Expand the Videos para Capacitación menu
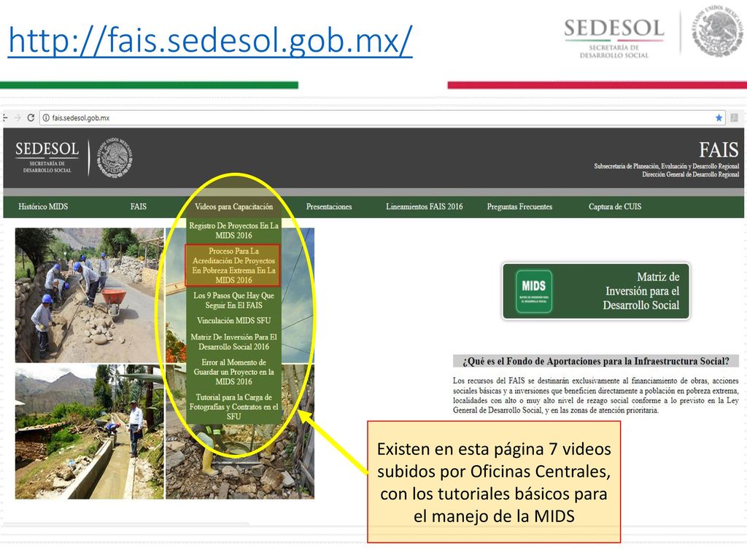Viewport: 747px width, 560px height. pos(234,206)
